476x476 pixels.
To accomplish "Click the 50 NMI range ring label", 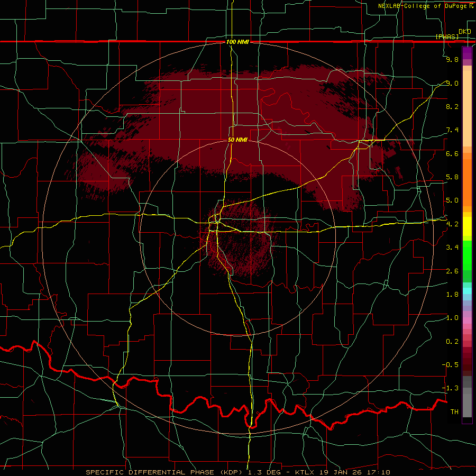I will 237,140.
